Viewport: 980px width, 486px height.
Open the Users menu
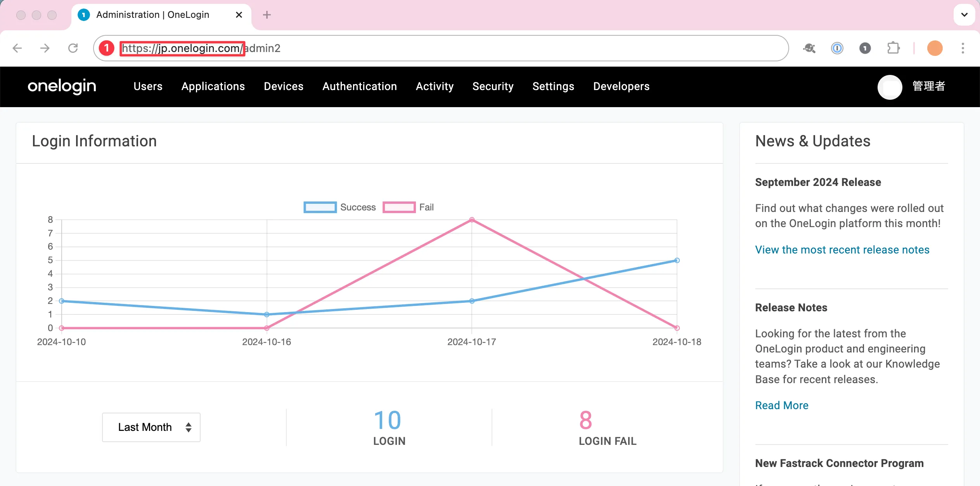click(148, 86)
